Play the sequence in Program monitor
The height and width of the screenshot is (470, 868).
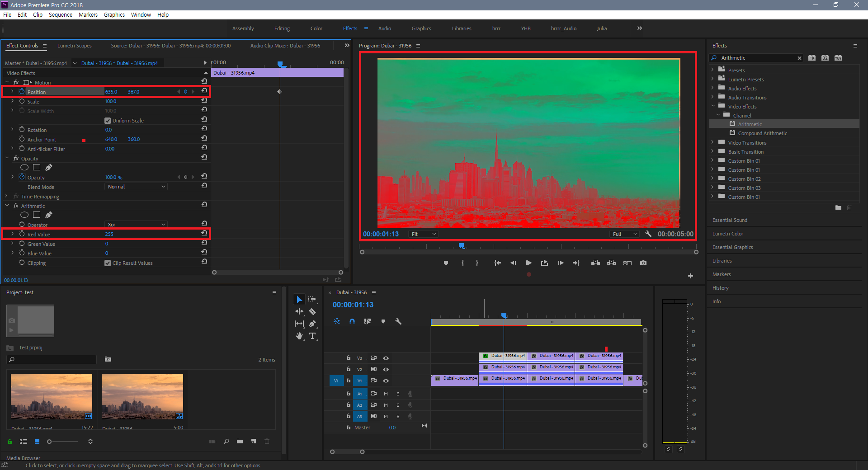click(528, 263)
